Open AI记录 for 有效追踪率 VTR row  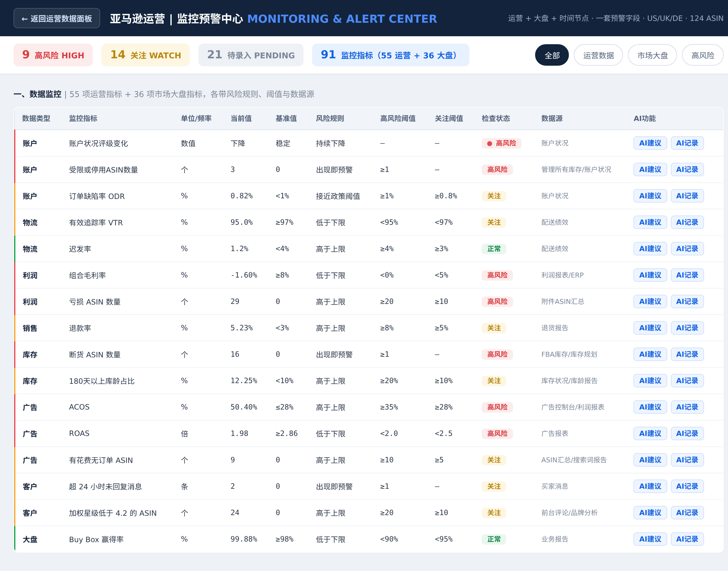687,222
